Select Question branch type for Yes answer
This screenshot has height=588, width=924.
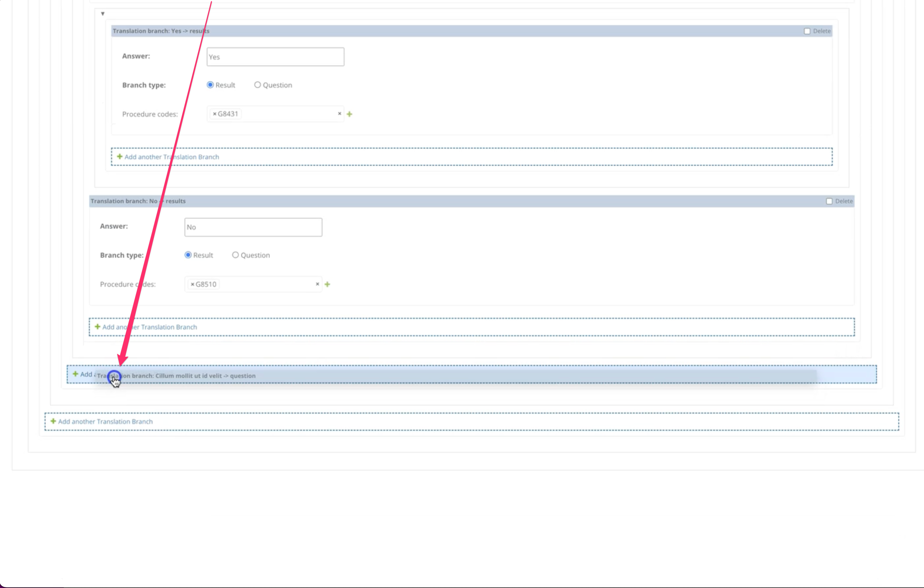coord(257,85)
